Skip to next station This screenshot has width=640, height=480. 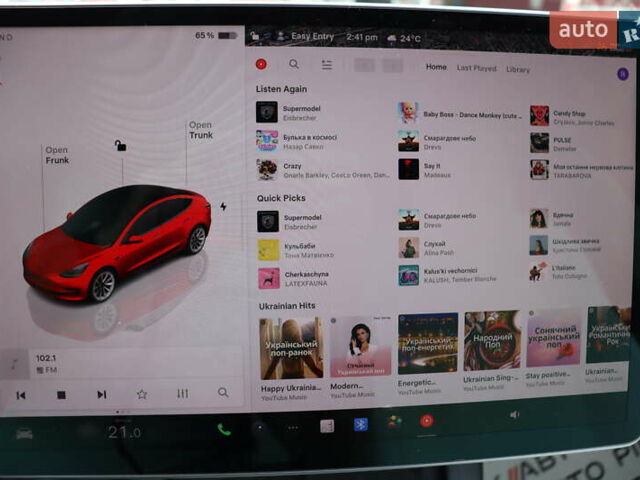point(102,394)
